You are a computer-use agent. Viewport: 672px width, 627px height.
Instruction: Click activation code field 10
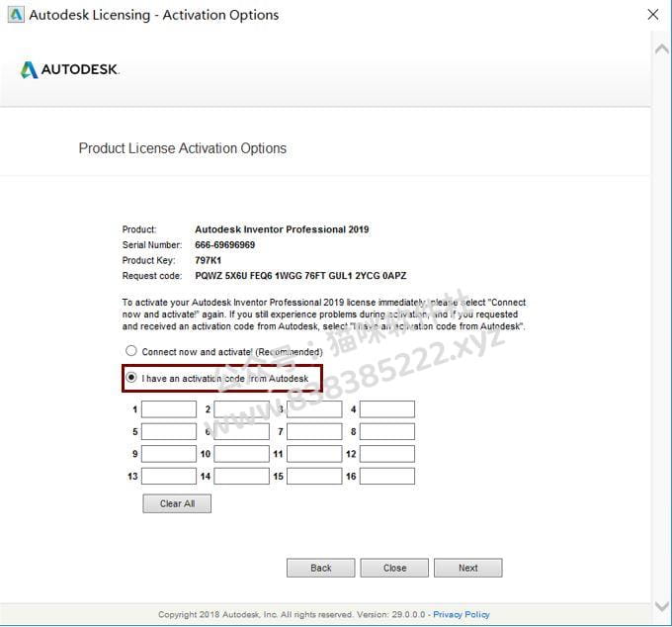tap(242, 454)
